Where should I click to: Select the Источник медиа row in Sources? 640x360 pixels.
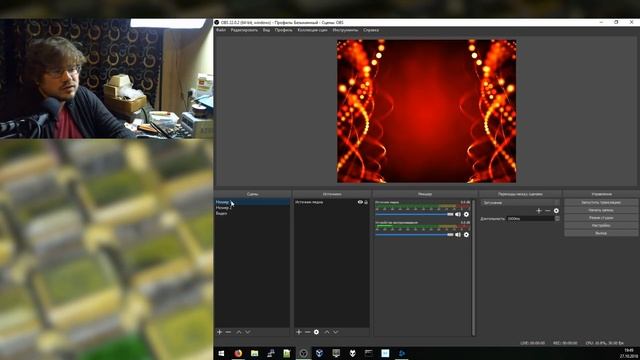pyautogui.click(x=331, y=202)
